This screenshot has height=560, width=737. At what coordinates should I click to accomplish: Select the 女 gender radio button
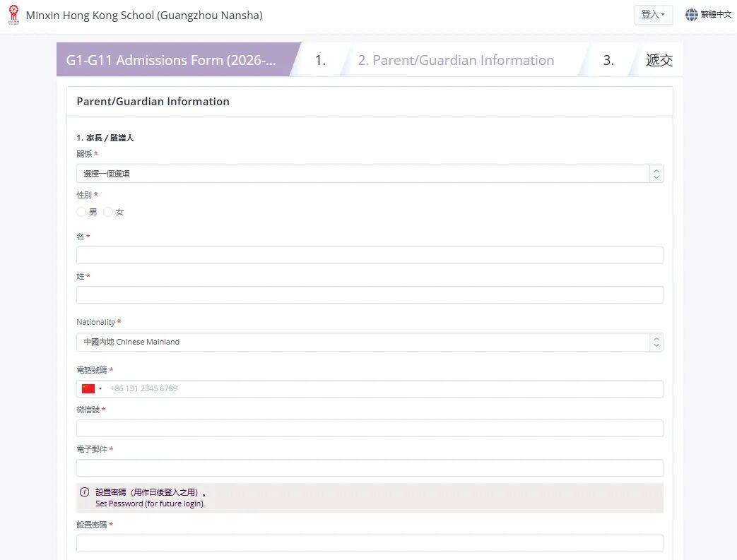108,212
